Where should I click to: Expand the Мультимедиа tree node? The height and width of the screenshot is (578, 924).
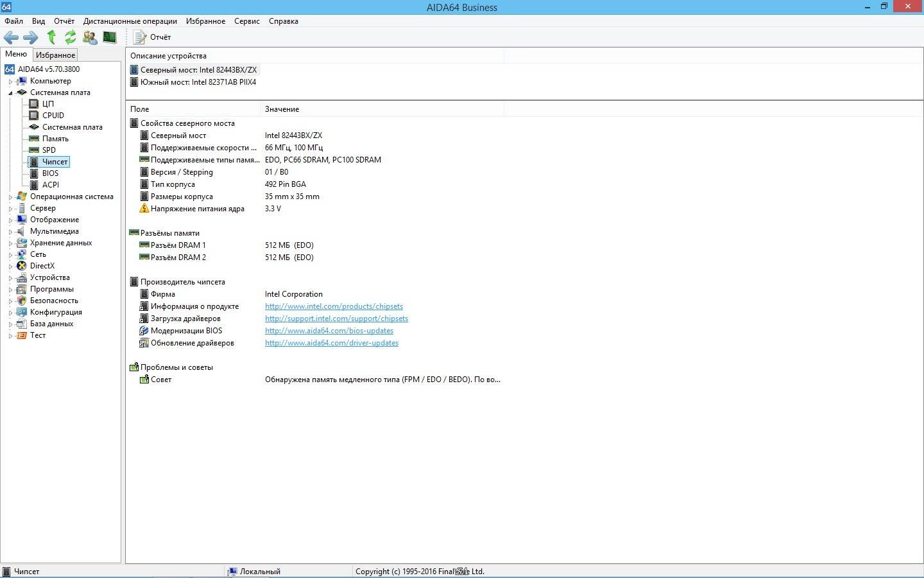coord(10,232)
